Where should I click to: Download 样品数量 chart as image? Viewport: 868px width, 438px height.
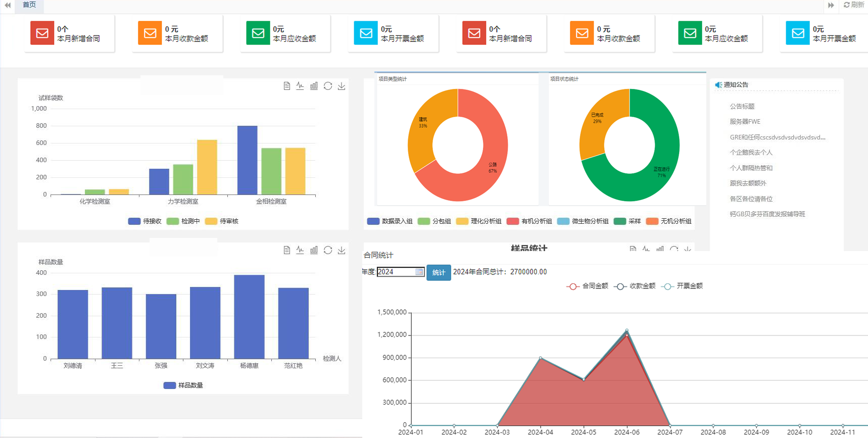pyautogui.click(x=342, y=250)
